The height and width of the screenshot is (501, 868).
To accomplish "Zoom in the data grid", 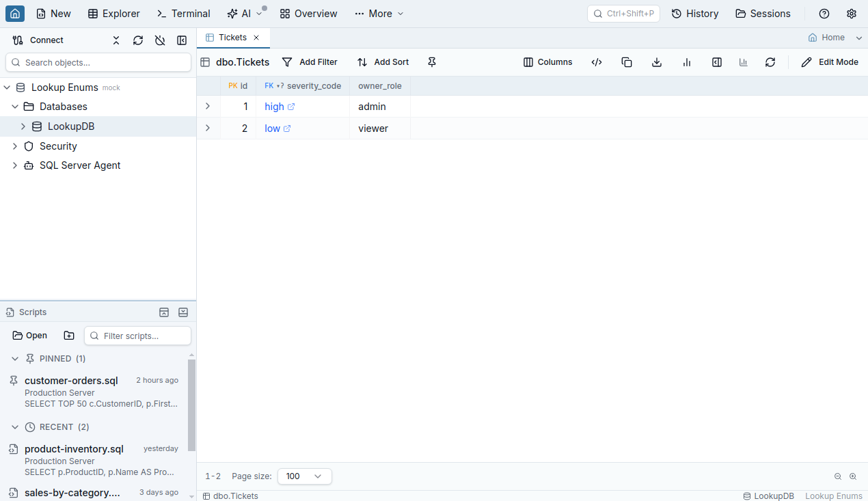I will tap(853, 476).
